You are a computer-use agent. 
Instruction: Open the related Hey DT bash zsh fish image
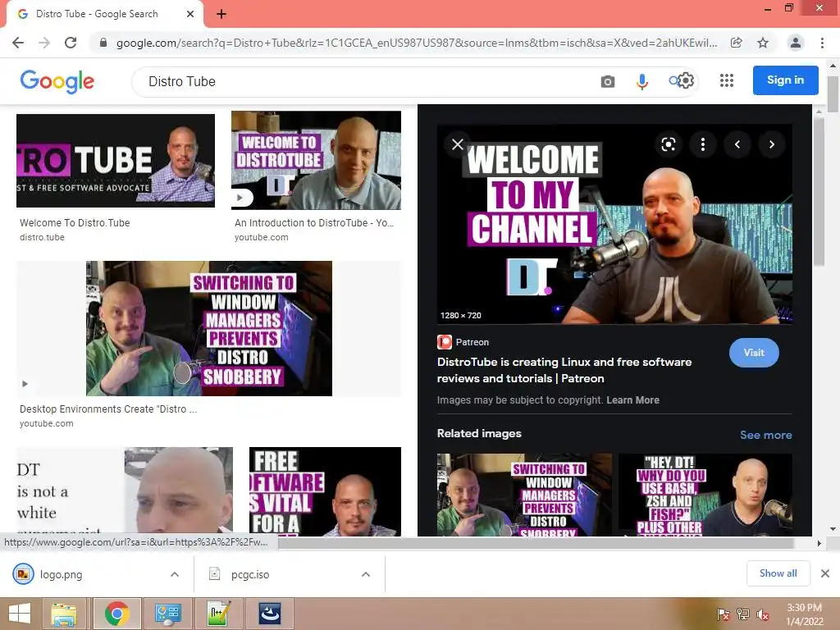coord(705,495)
